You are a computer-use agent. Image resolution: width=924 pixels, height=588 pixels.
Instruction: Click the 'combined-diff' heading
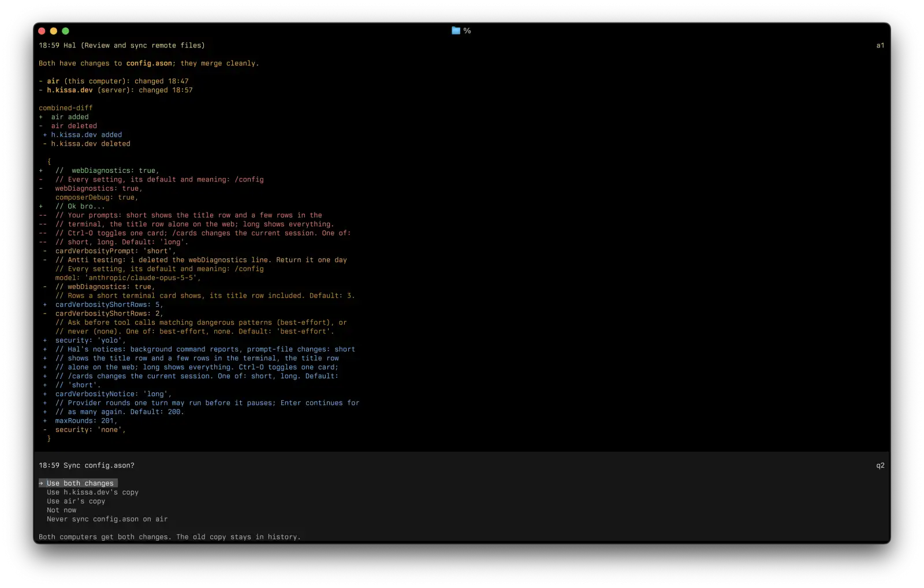pos(65,107)
